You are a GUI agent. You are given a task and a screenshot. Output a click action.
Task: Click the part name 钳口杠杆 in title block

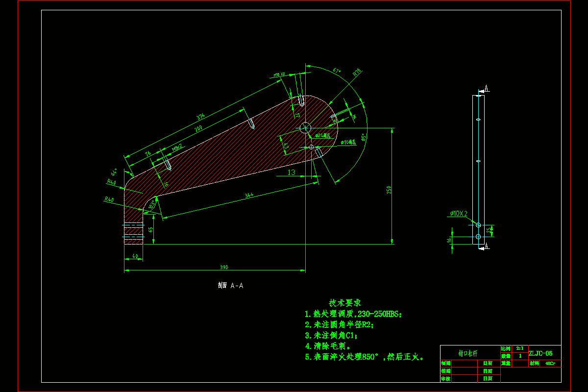pyautogui.click(x=468, y=353)
